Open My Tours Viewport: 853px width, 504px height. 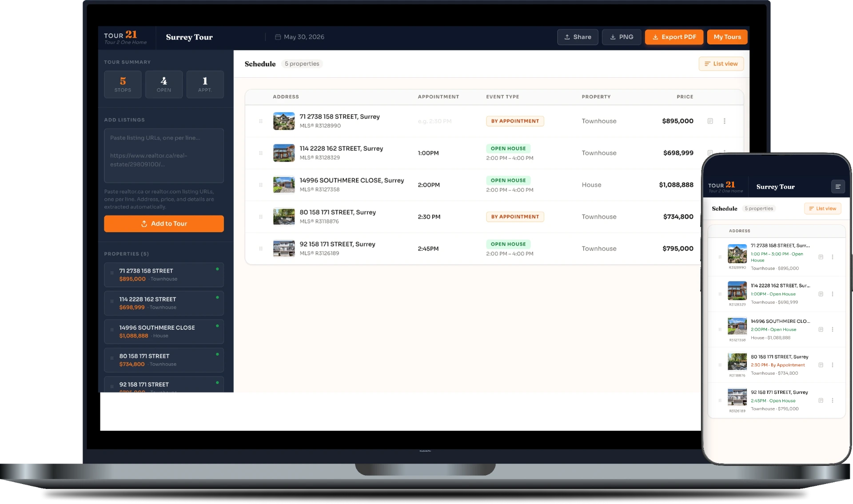pyautogui.click(x=727, y=37)
